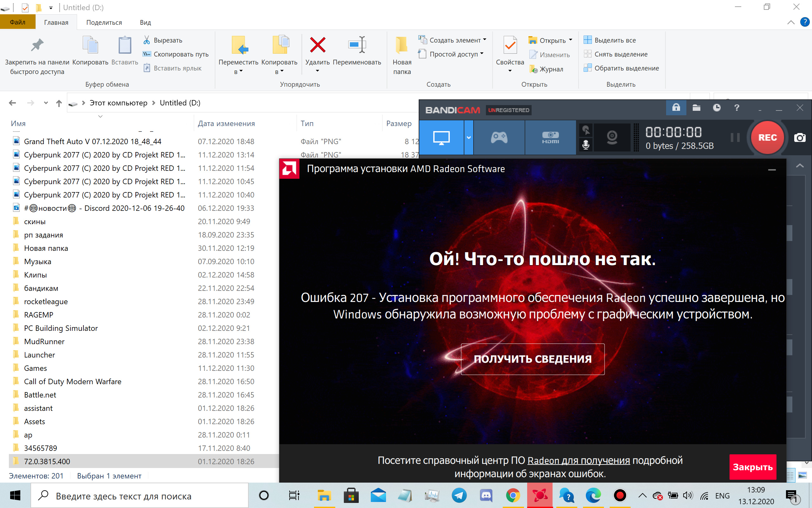This screenshot has height=508, width=812.
Task: Open Telegram from the taskbar
Action: (x=459, y=495)
